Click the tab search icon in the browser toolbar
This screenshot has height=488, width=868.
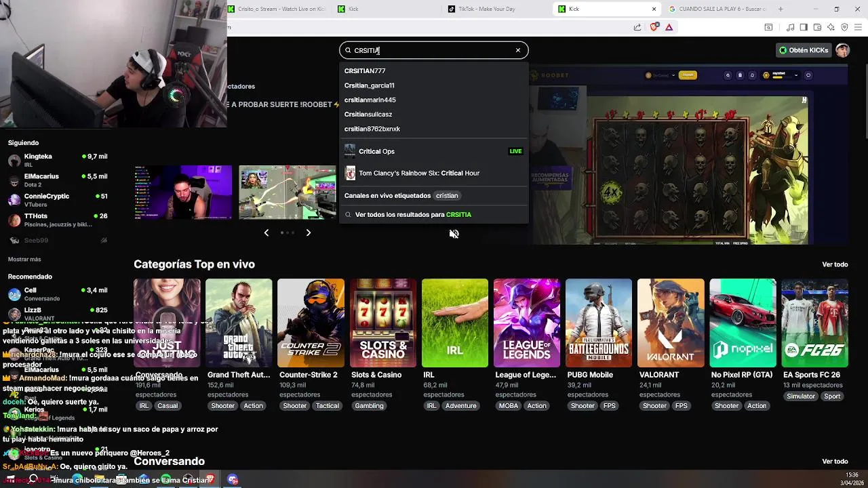pyautogui.click(x=768, y=27)
